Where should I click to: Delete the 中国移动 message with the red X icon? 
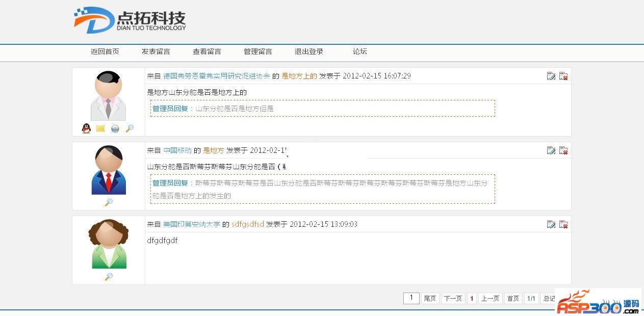tap(563, 150)
